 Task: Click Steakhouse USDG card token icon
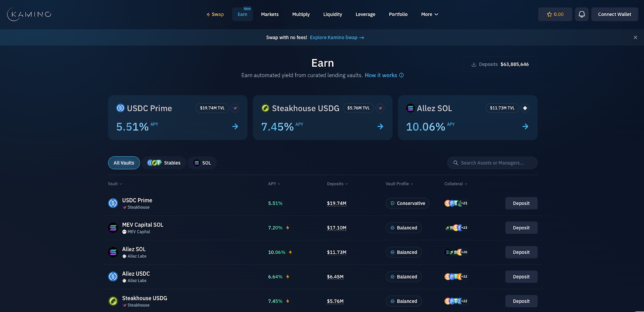(x=265, y=108)
